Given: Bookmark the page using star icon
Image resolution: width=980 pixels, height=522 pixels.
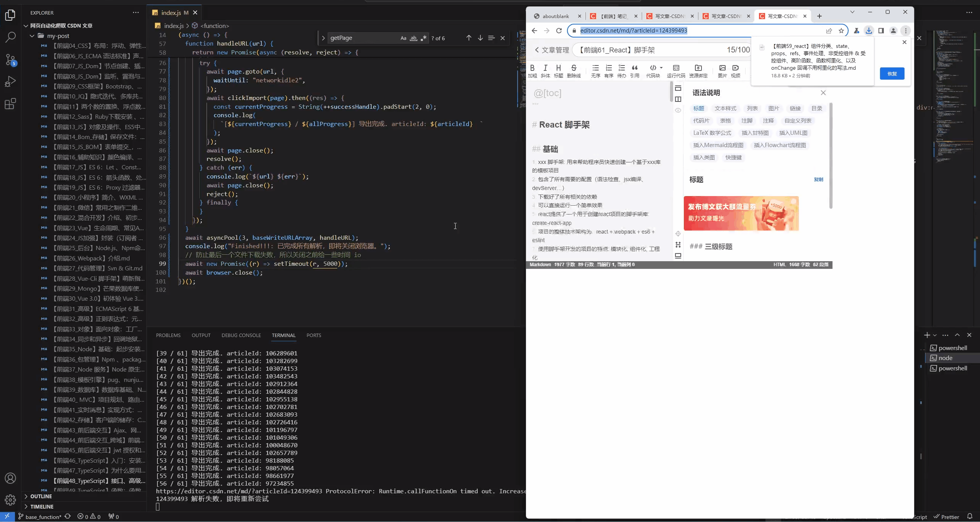Looking at the screenshot, I should (841, 31).
